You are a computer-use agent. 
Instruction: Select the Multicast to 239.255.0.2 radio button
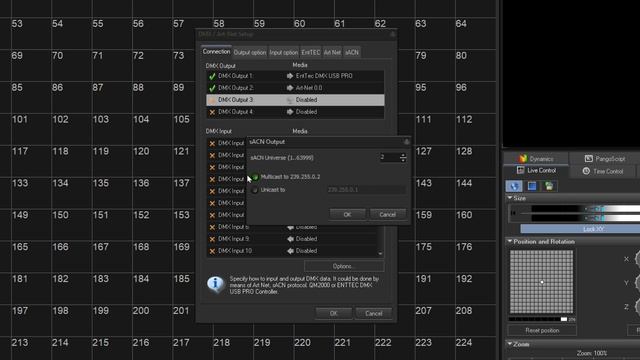point(255,177)
